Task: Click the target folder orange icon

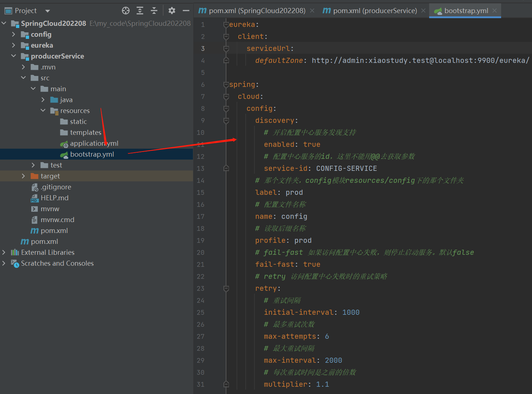Action: (35, 176)
